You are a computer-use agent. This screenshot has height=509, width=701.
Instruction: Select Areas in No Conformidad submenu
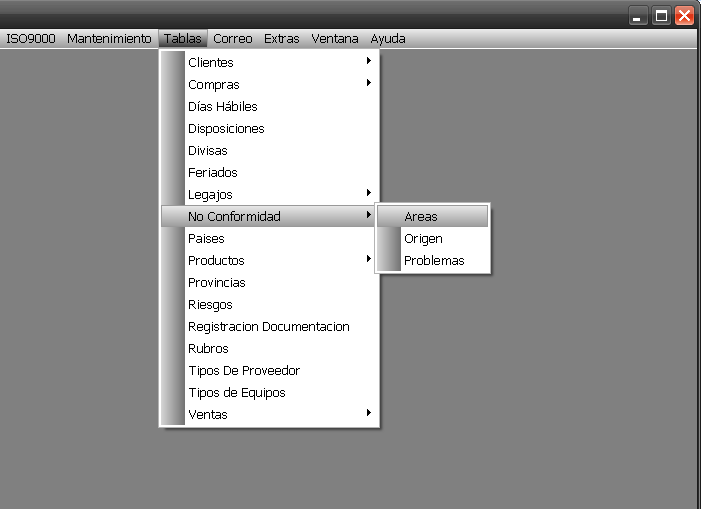[421, 216]
